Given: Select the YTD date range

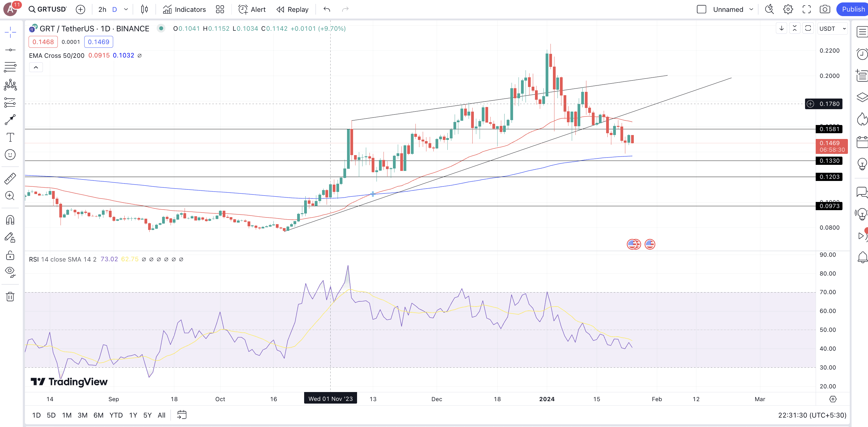Looking at the screenshot, I should [x=116, y=415].
